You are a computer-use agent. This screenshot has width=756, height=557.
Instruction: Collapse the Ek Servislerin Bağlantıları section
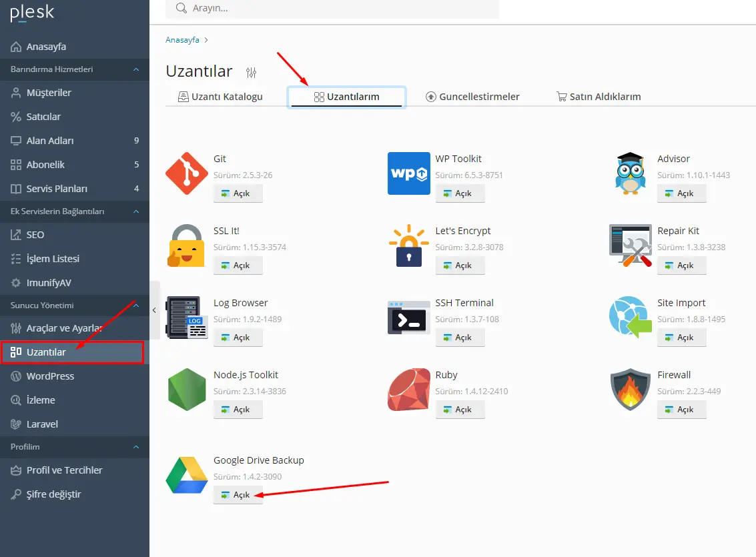[136, 211]
